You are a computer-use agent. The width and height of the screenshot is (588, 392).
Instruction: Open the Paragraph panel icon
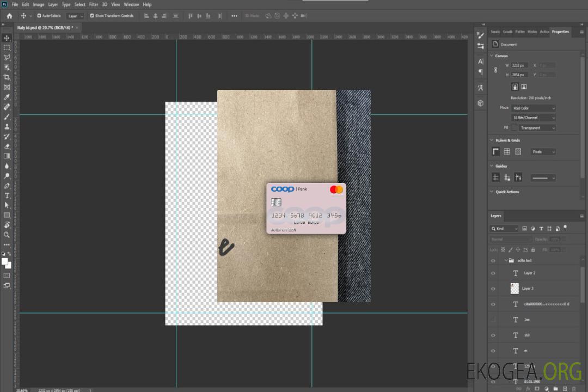[x=480, y=72]
